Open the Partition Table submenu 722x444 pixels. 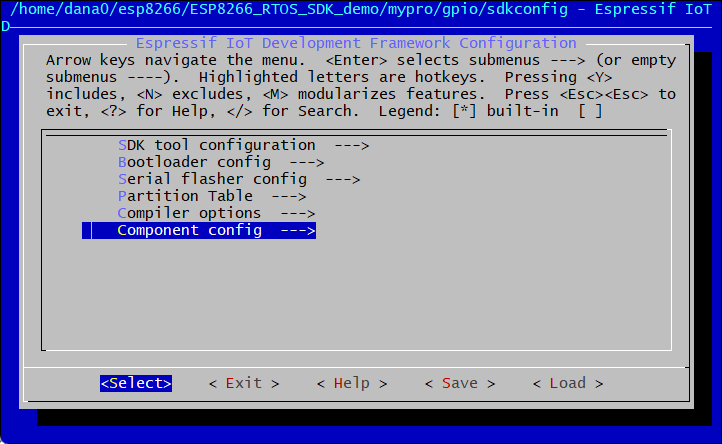click(212, 197)
